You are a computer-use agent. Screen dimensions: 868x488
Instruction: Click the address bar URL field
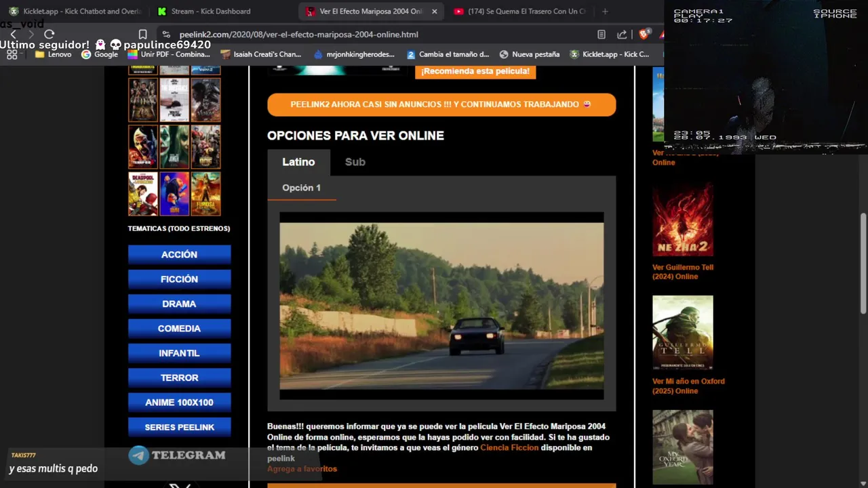(x=380, y=34)
